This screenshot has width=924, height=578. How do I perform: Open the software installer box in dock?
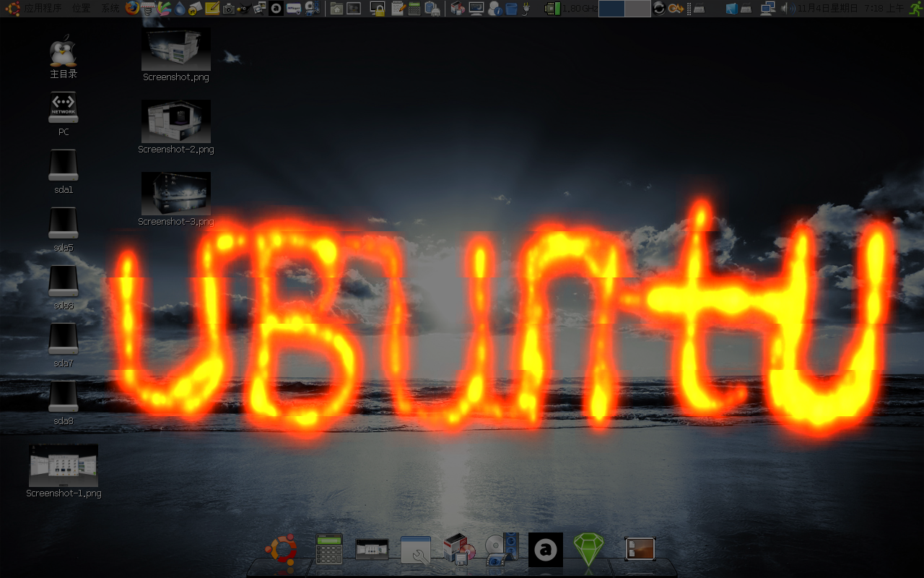(x=459, y=549)
